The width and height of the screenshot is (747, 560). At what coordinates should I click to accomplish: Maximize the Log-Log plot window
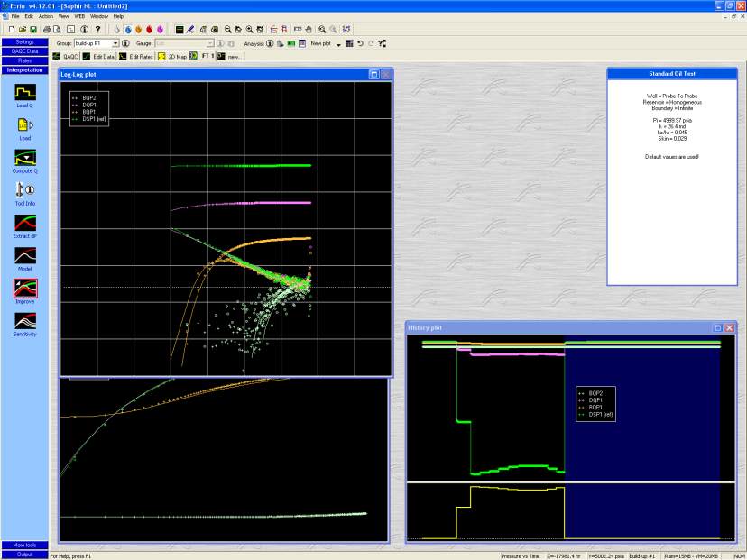click(373, 75)
